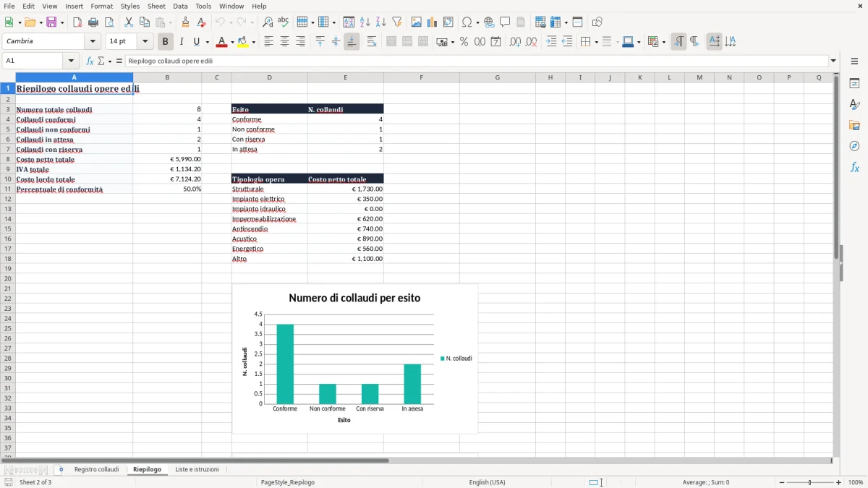Run the spelling check
The width and height of the screenshot is (868, 488).
click(x=284, y=22)
